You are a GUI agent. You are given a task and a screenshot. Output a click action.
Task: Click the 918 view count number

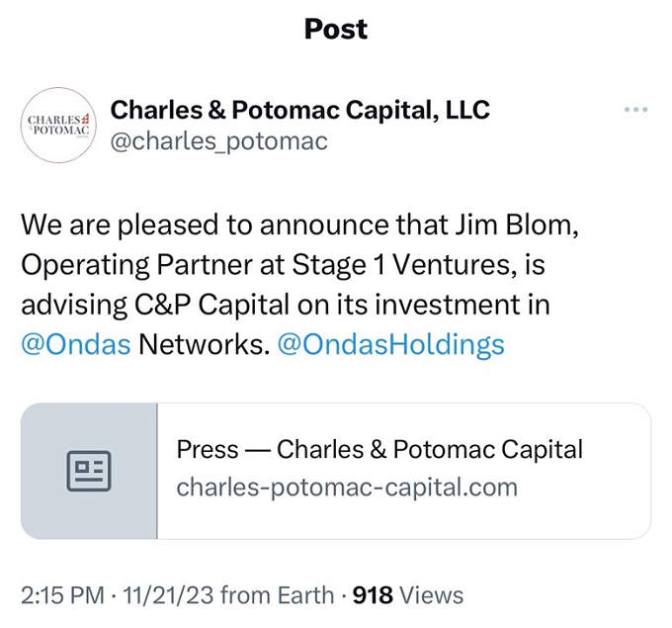[373, 594]
